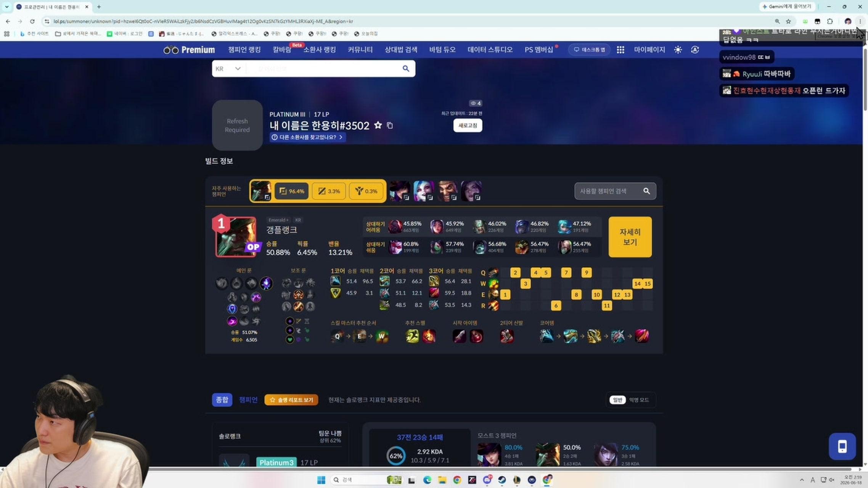
Task: Click the easy matchup champion with 56.68%
Action: tap(479, 247)
